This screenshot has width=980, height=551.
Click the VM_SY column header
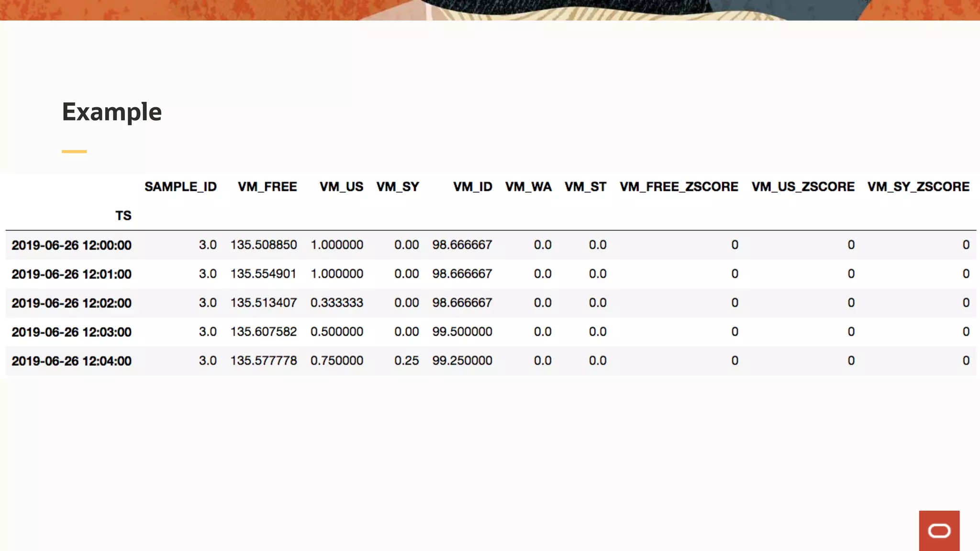click(398, 187)
